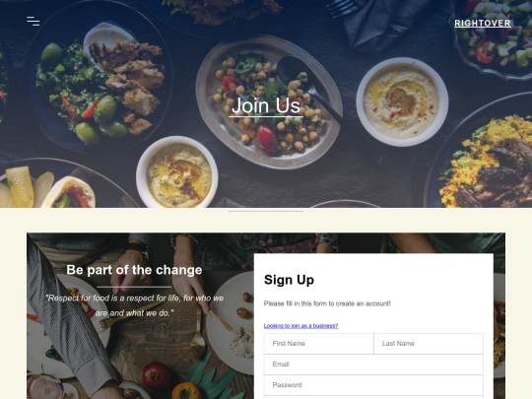Focus the First Name field

(x=319, y=344)
